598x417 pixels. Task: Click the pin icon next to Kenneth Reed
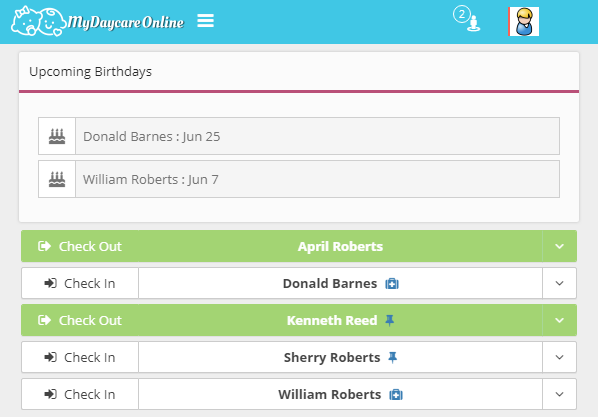pos(389,320)
